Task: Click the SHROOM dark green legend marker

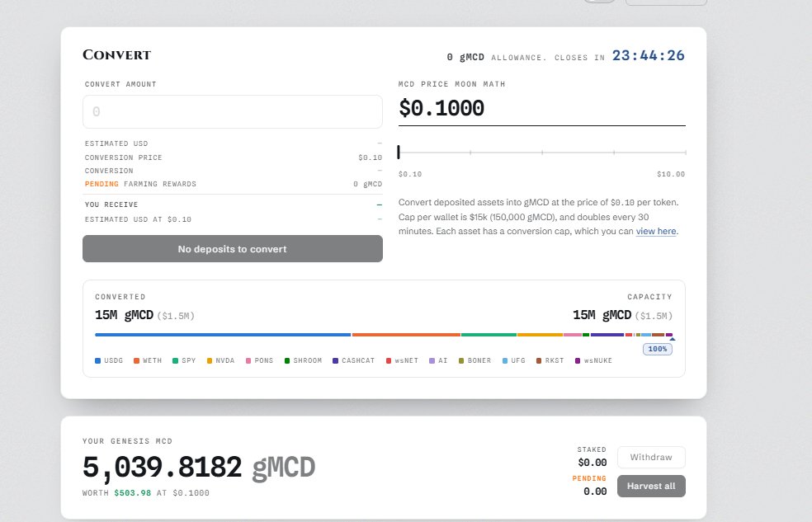Action: pyautogui.click(x=287, y=360)
